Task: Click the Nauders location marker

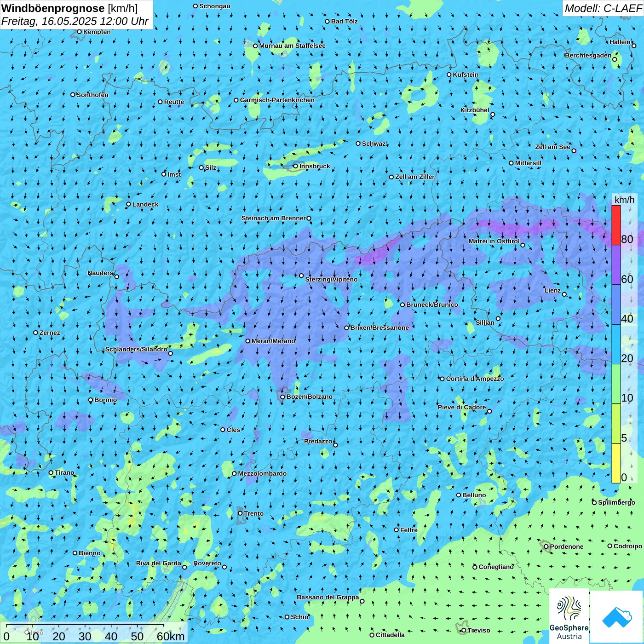Action: click(117, 276)
